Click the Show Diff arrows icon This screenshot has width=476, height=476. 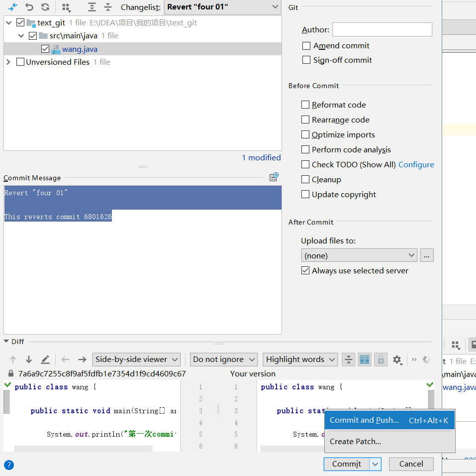coord(13,6)
